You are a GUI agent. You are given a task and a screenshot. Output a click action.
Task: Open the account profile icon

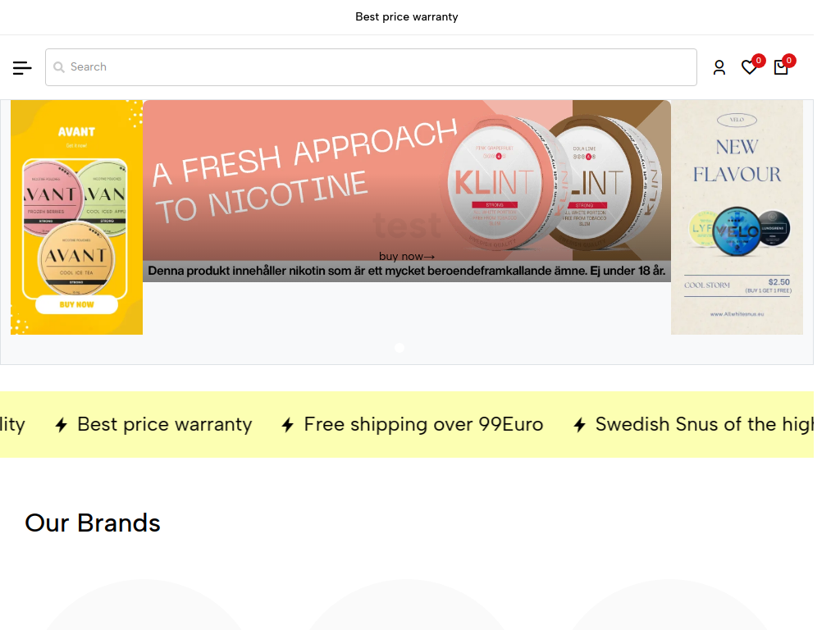point(719,67)
